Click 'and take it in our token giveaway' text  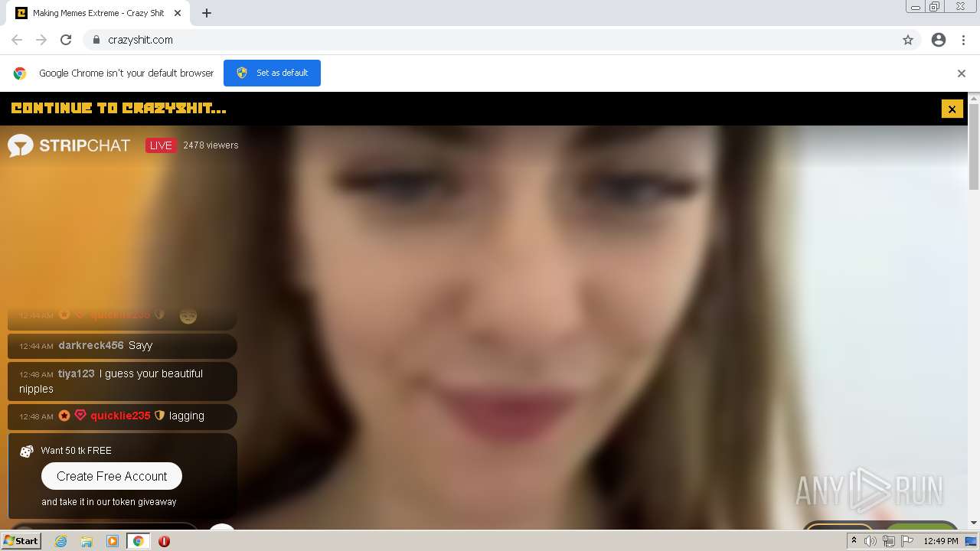click(x=109, y=502)
